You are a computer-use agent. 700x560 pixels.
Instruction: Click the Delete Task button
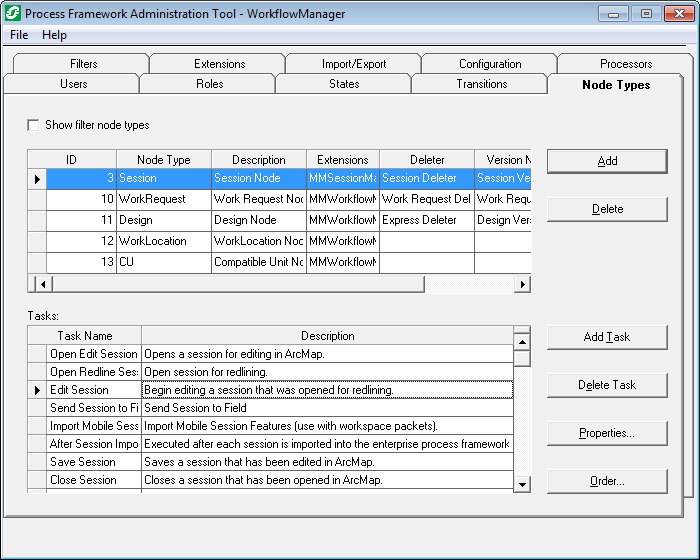(x=607, y=385)
